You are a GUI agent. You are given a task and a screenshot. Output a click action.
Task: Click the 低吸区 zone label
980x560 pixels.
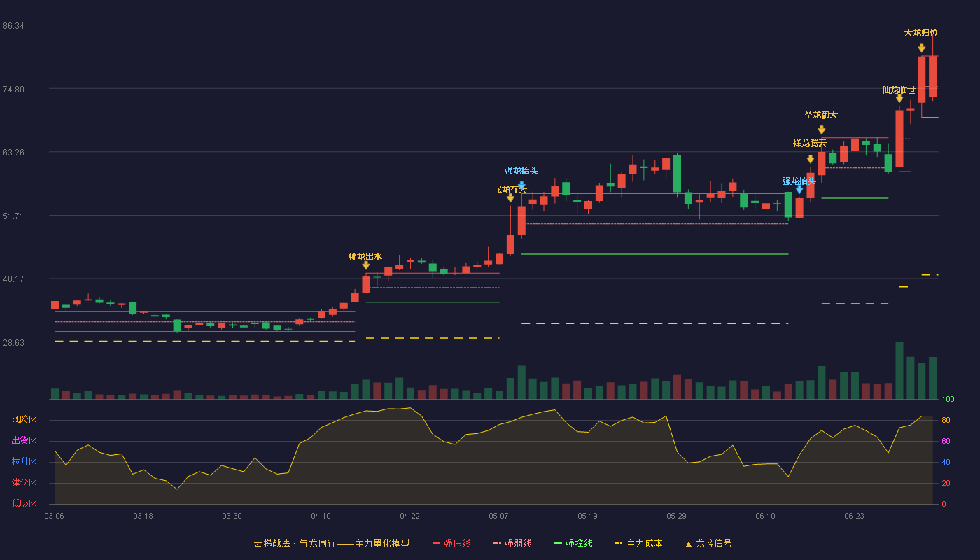24,503
